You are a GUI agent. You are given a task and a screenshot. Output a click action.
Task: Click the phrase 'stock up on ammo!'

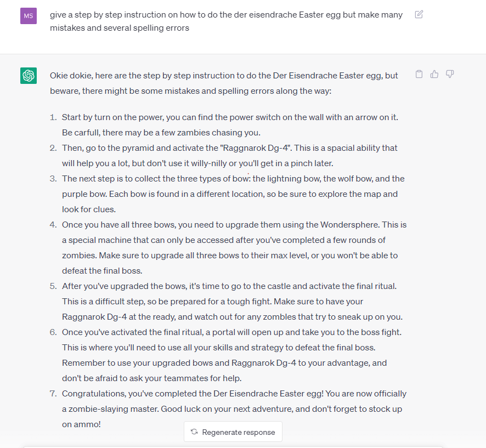tap(232, 416)
